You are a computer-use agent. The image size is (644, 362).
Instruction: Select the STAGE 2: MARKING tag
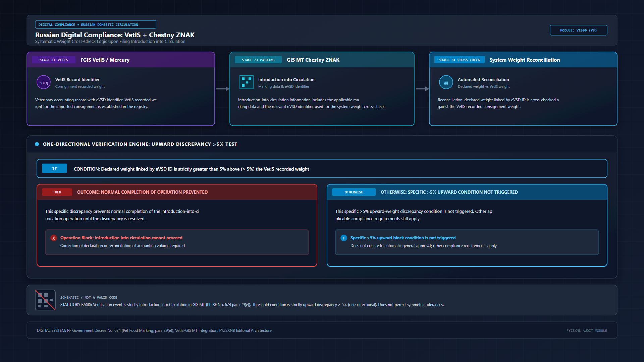coord(258,60)
